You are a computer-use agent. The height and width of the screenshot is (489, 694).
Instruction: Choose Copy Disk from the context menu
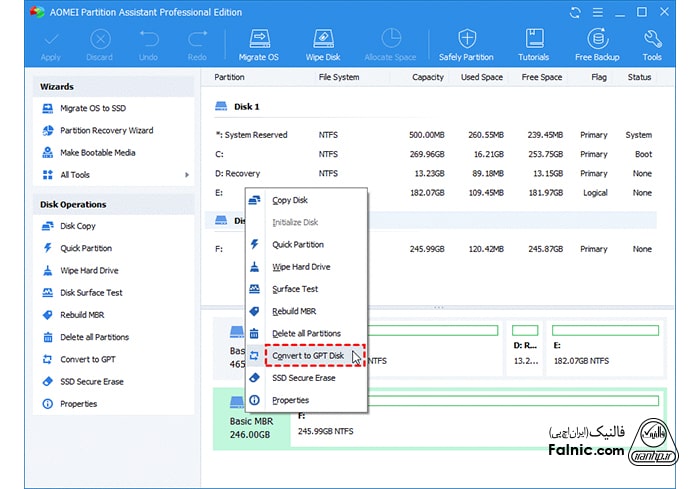click(x=290, y=201)
